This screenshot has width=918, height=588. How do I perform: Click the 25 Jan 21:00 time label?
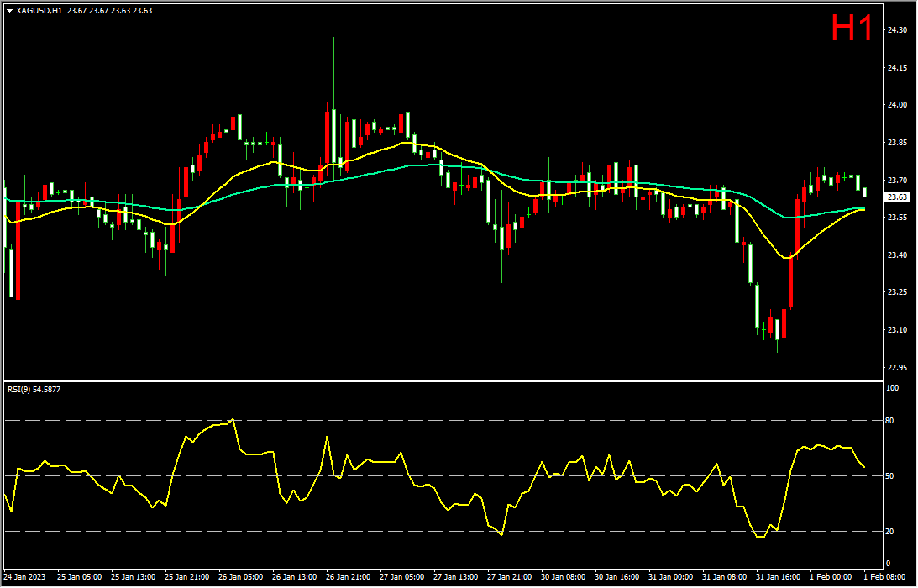point(186,577)
